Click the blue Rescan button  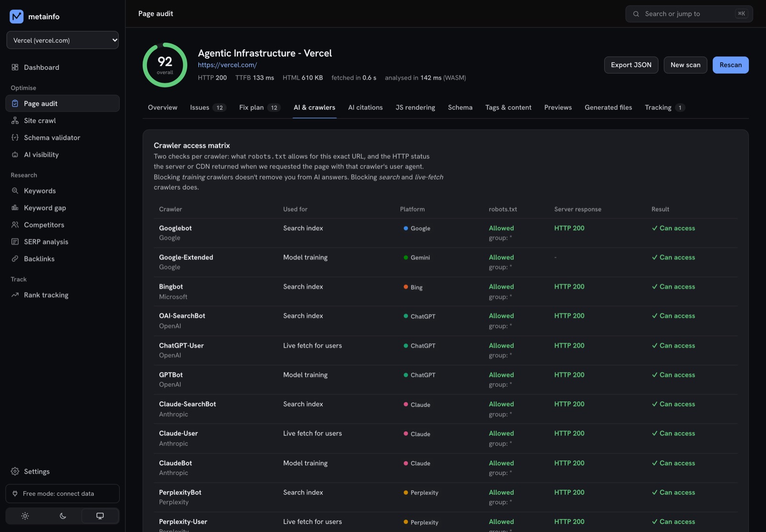[x=731, y=65]
